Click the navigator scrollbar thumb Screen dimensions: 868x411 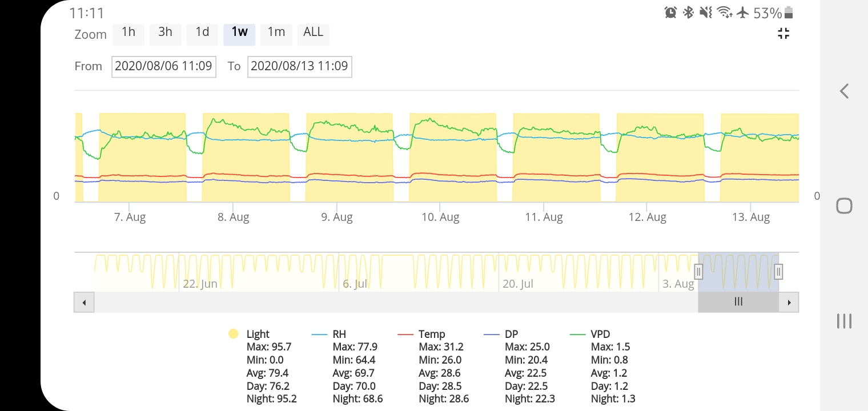[x=738, y=302]
